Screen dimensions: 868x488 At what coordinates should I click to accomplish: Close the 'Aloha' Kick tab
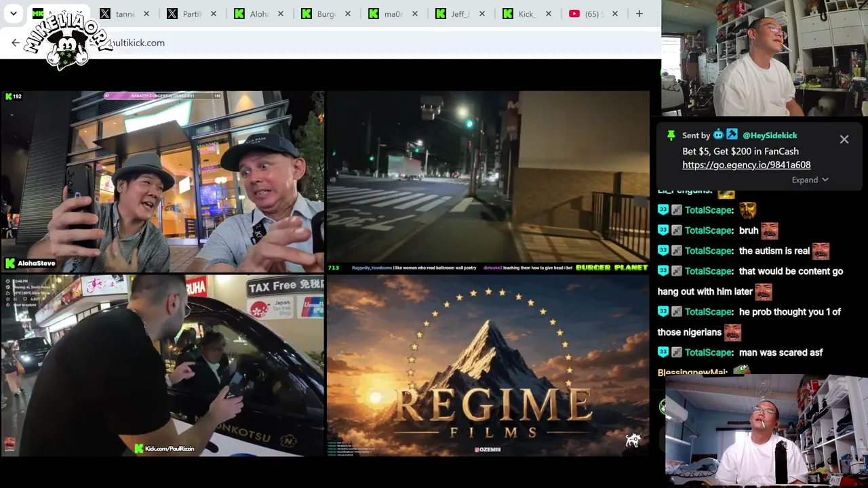coord(280,14)
